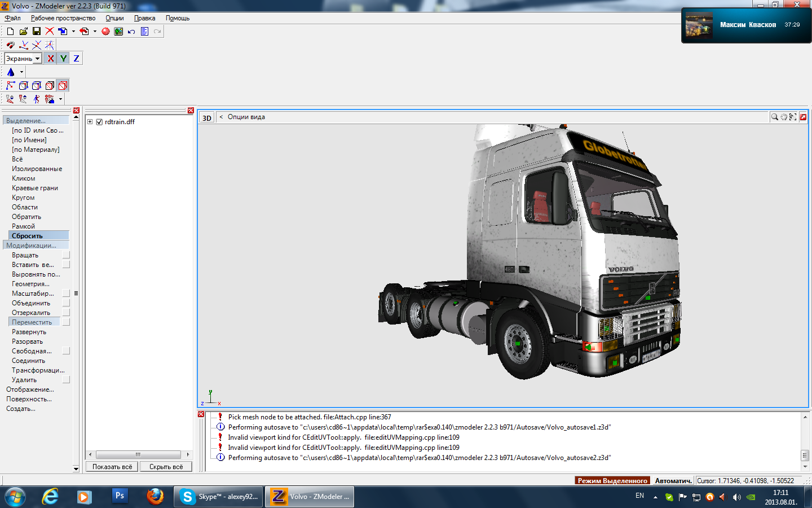Open the textures browser cactus picture icon

coord(118,32)
